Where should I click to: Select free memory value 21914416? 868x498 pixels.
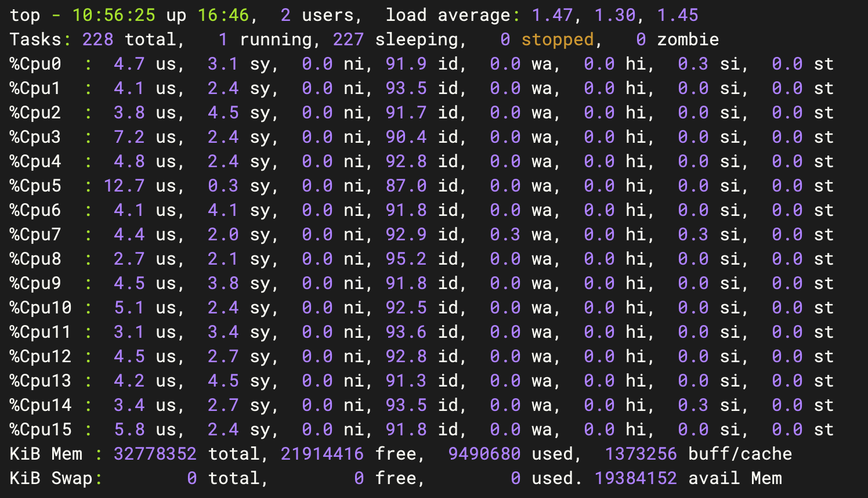coord(323,454)
